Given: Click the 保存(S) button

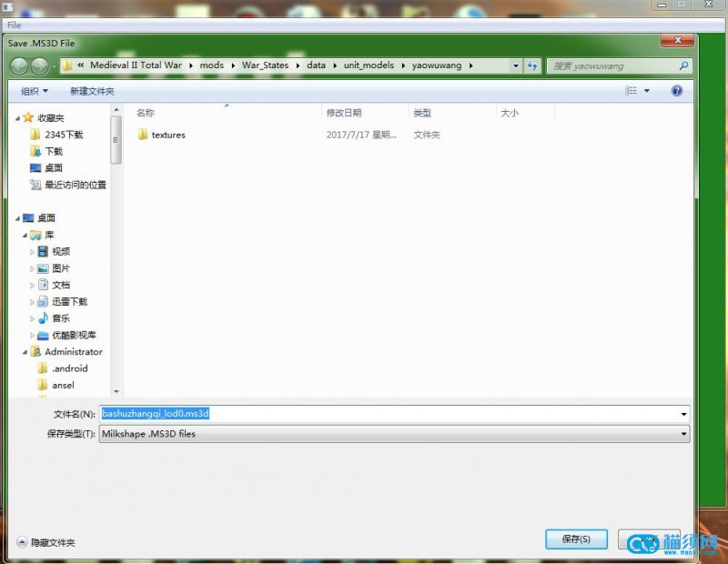Looking at the screenshot, I should pyautogui.click(x=576, y=539).
